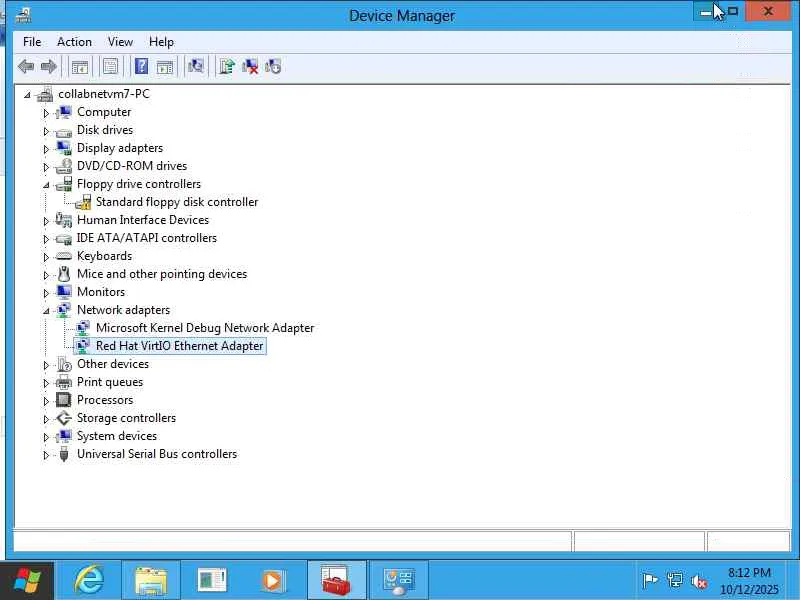Expand the IDE ATA/ATAPI controllers category

pos(46,239)
